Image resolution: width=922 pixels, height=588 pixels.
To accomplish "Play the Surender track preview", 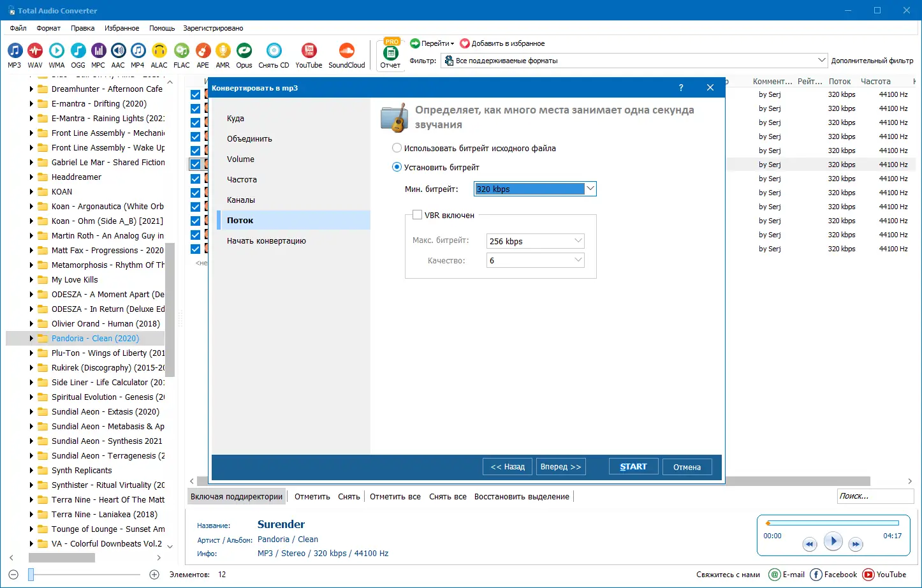I will [833, 541].
